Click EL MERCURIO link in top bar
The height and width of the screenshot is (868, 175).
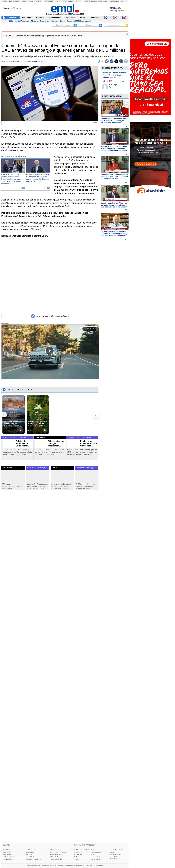coord(14,1)
